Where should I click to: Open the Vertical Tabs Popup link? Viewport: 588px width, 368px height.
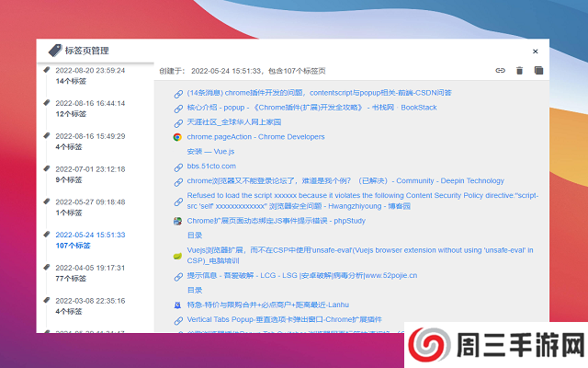[x=284, y=319]
